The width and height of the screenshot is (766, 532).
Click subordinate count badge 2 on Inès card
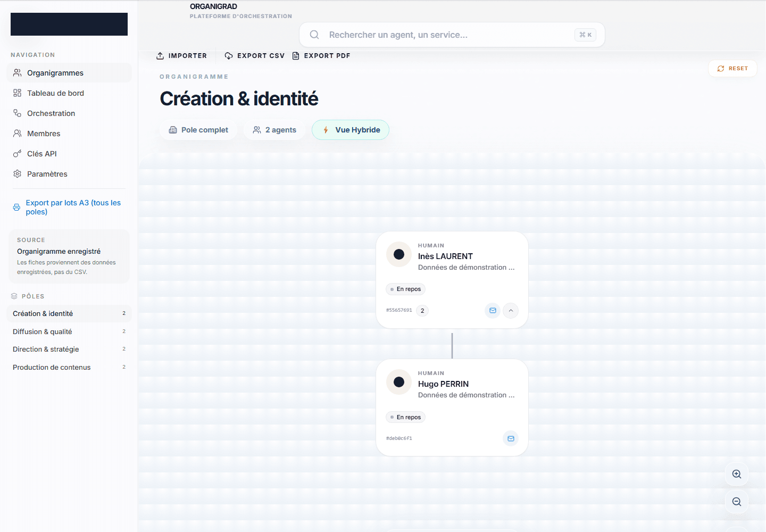pos(422,311)
